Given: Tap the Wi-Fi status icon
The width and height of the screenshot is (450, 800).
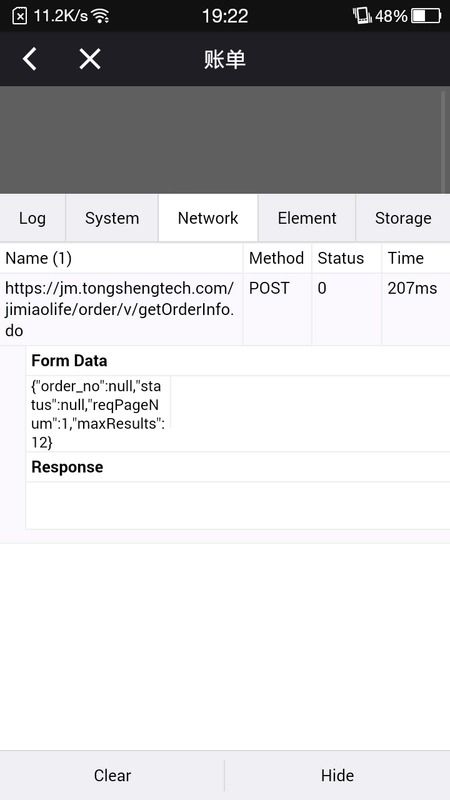Looking at the screenshot, I should (101, 16).
